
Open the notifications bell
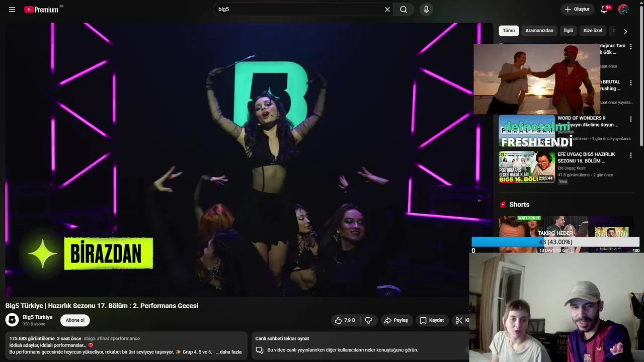[x=604, y=10]
